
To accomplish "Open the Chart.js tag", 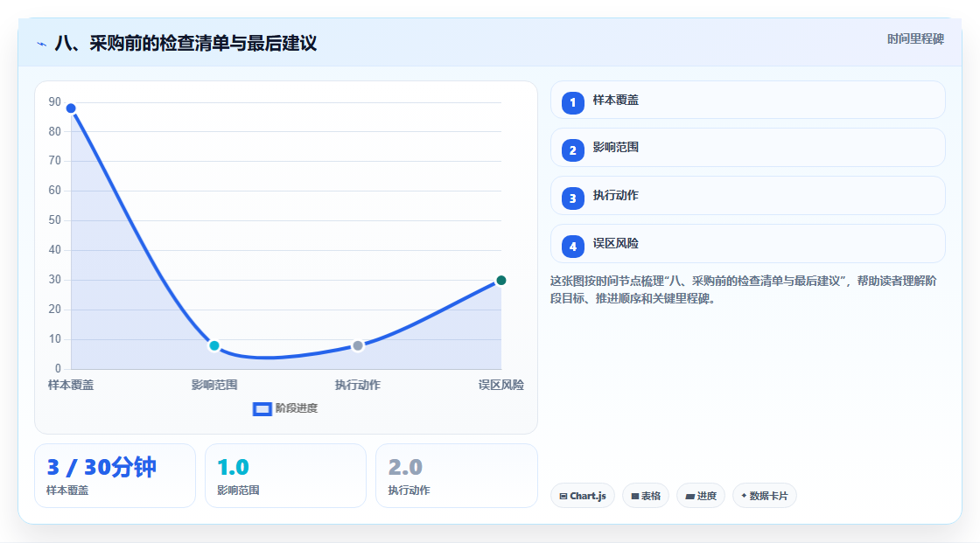I will [583, 496].
